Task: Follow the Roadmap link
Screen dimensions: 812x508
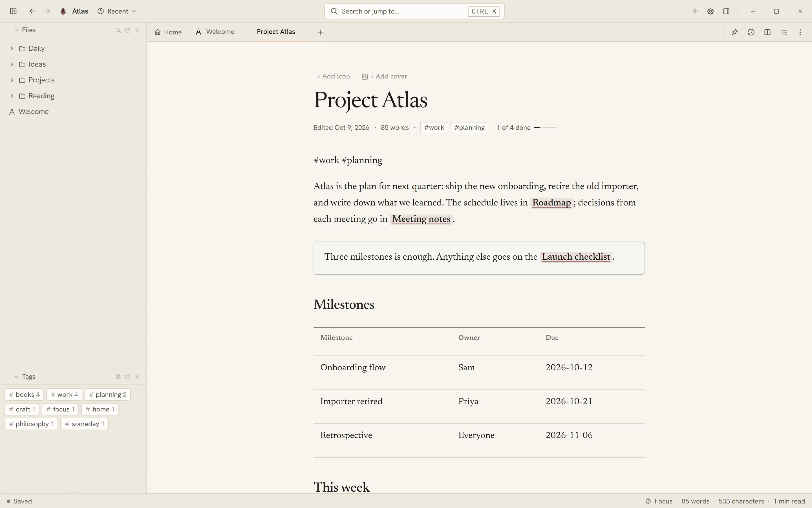Action: point(551,203)
